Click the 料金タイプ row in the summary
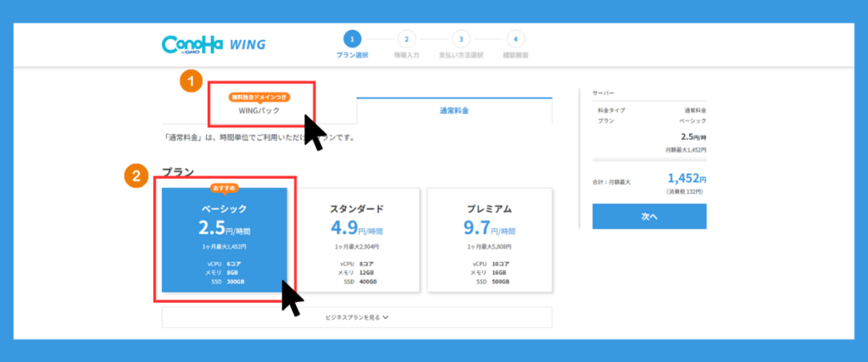Viewport: 868px width, 362px height. [649, 110]
